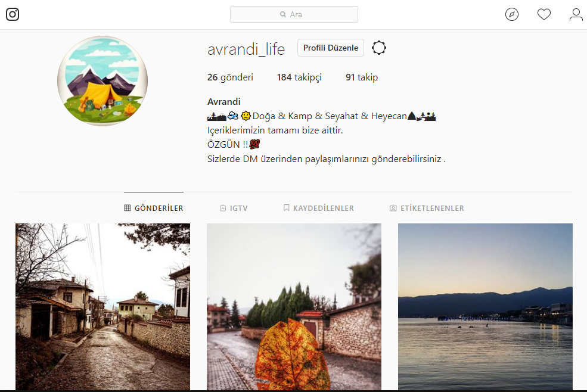Switch to the KAYDEDİLENLER tab
587x392 pixels.
(x=319, y=208)
